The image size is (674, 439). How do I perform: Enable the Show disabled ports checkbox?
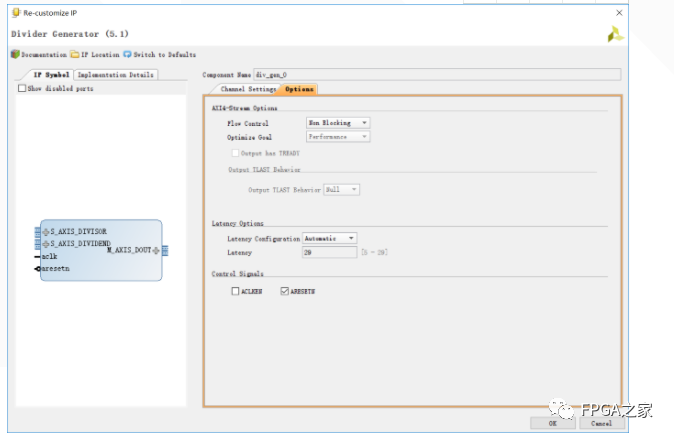(x=23, y=88)
